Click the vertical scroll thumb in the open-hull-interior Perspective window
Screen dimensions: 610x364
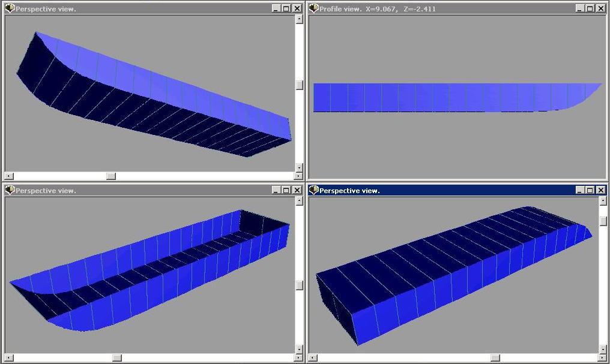pyautogui.click(x=299, y=285)
